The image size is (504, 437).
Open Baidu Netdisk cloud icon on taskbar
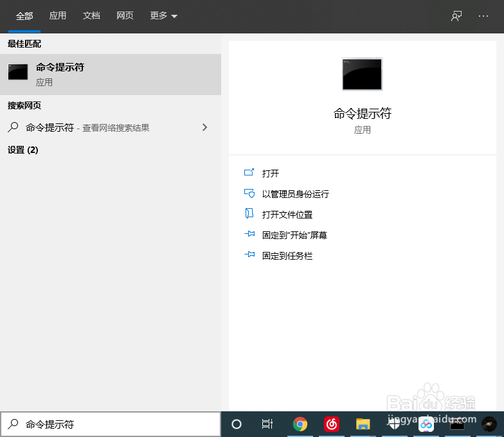tap(426, 424)
